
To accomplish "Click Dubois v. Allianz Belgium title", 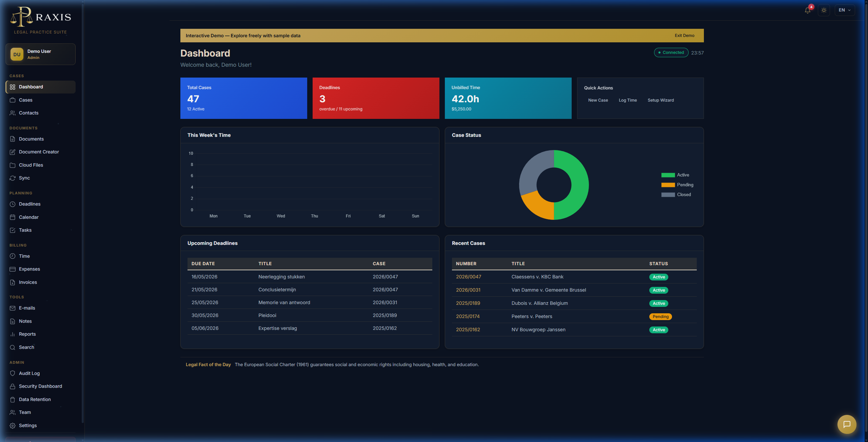I will (x=539, y=303).
